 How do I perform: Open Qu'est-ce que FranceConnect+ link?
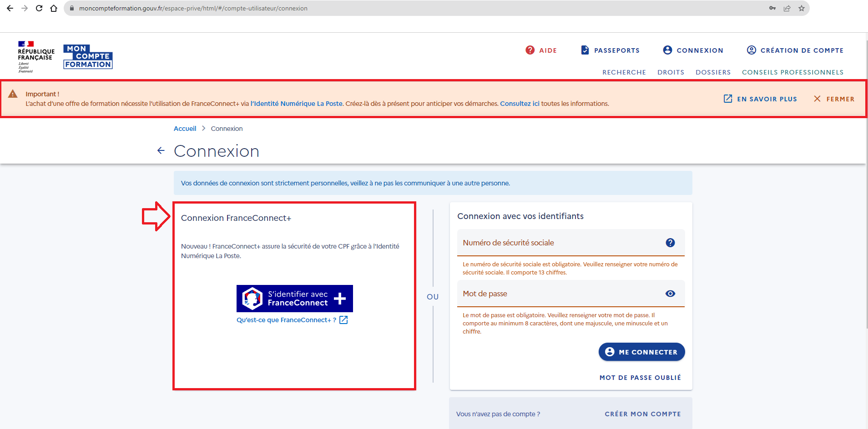point(292,320)
